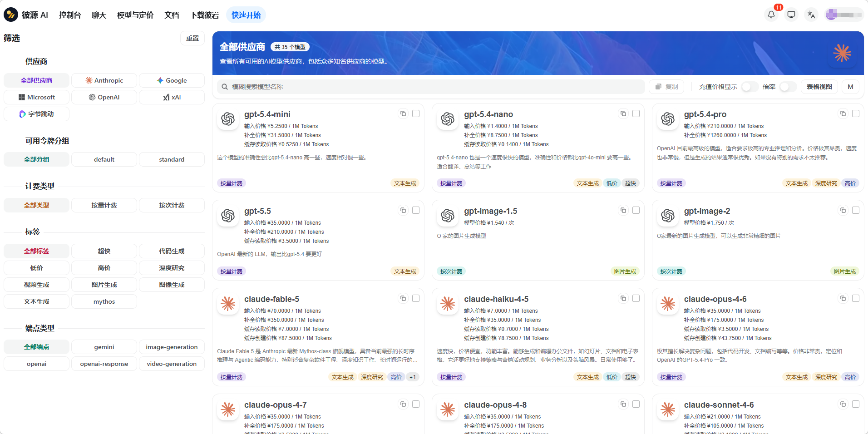Open the 文档 nav item
The width and height of the screenshot is (868, 434).
(x=172, y=15)
